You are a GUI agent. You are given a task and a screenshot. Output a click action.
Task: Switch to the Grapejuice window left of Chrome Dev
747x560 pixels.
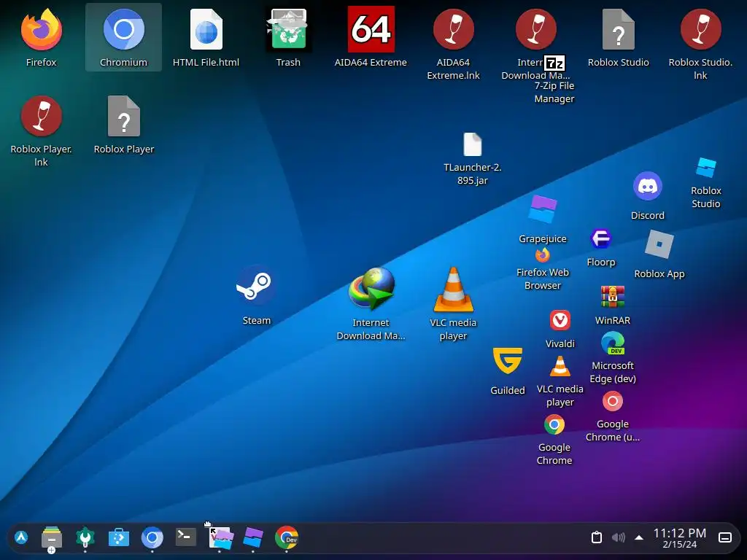[253, 537]
